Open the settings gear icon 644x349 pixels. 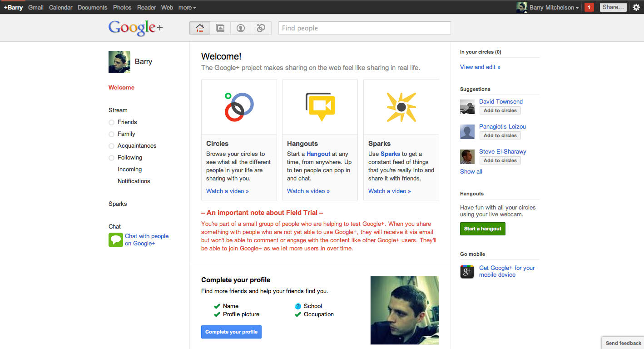point(636,7)
